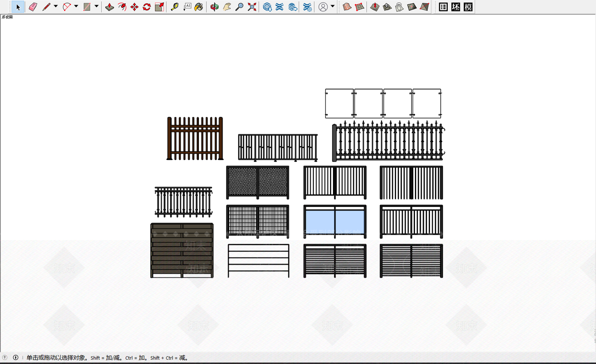Expand the Arc tool dropdown arrow
This screenshot has height=364, width=596.
pos(76,6)
